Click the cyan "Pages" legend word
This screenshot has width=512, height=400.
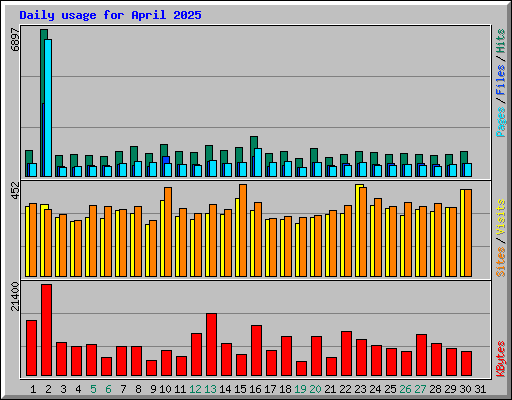point(501,122)
